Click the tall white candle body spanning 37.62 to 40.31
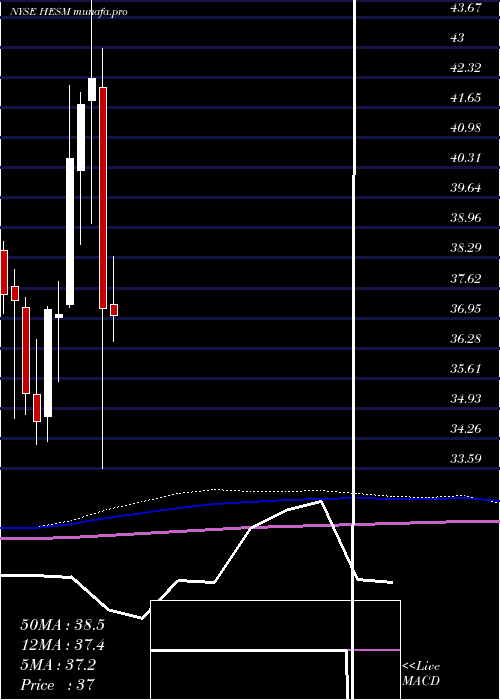Image resolution: width=500 pixels, height=700 pixels. pyautogui.click(x=70, y=231)
